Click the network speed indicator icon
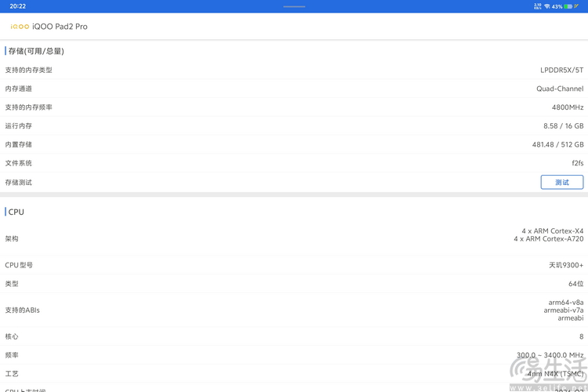Viewport: 588px width, 392px height. tap(537, 6)
